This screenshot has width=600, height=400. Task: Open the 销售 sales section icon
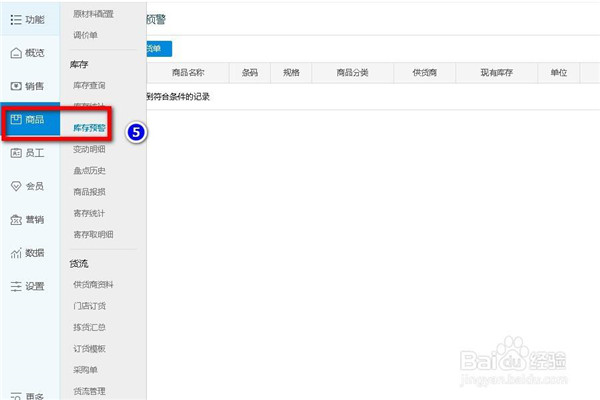pyautogui.click(x=16, y=86)
